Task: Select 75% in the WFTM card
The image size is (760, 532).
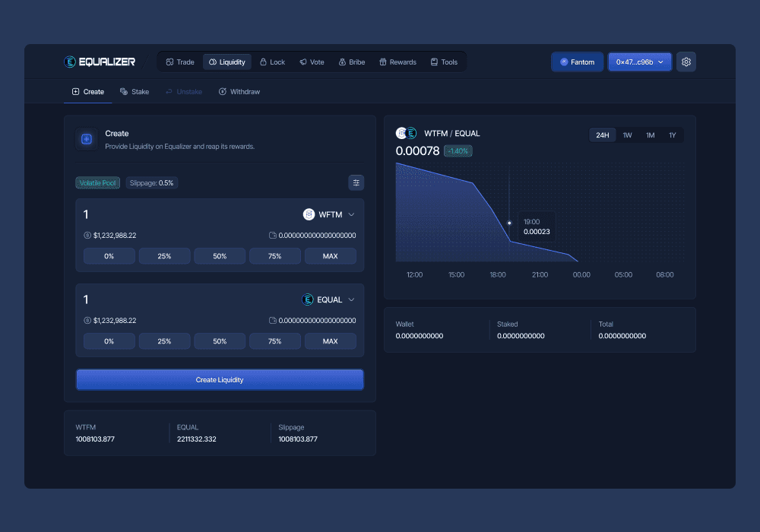Action: coord(275,256)
